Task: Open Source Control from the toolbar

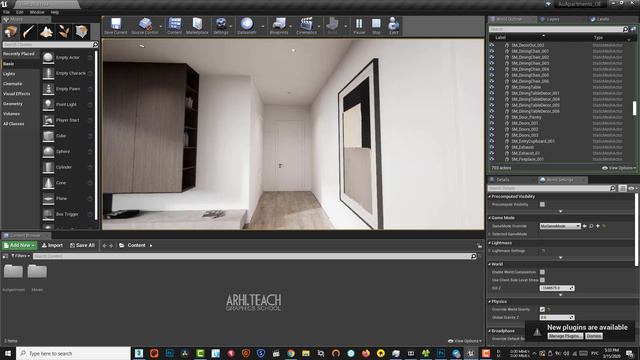Action: point(144,26)
